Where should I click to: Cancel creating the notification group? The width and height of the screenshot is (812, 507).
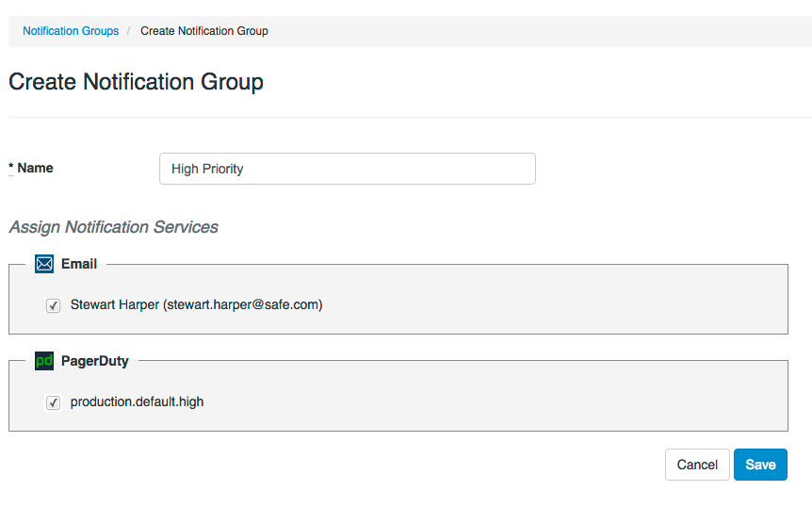pos(697,465)
